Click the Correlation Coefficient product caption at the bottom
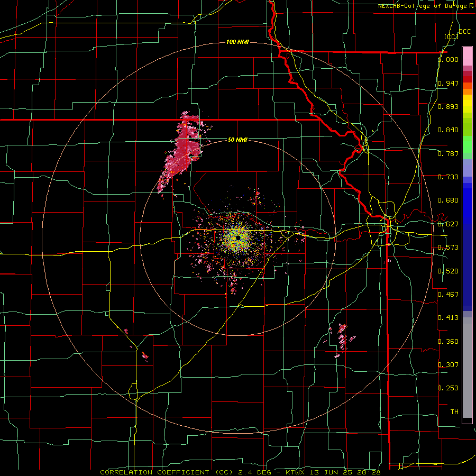Screen dimensions: 476x476 [241, 472]
